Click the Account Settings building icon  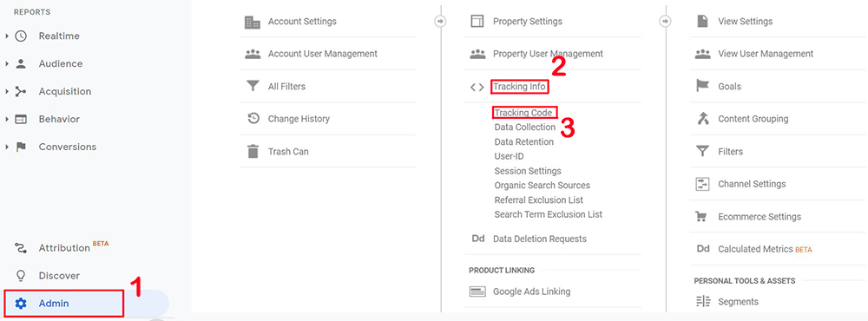[253, 22]
